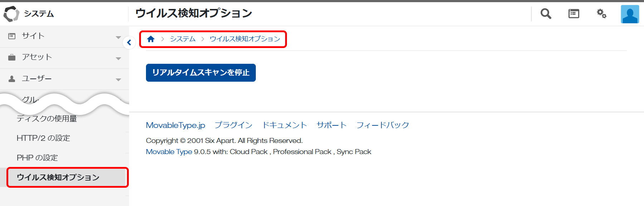Expand the ユーザー menu dropdown arrow
Screen dimensions: 644x206
tap(118, 80)
